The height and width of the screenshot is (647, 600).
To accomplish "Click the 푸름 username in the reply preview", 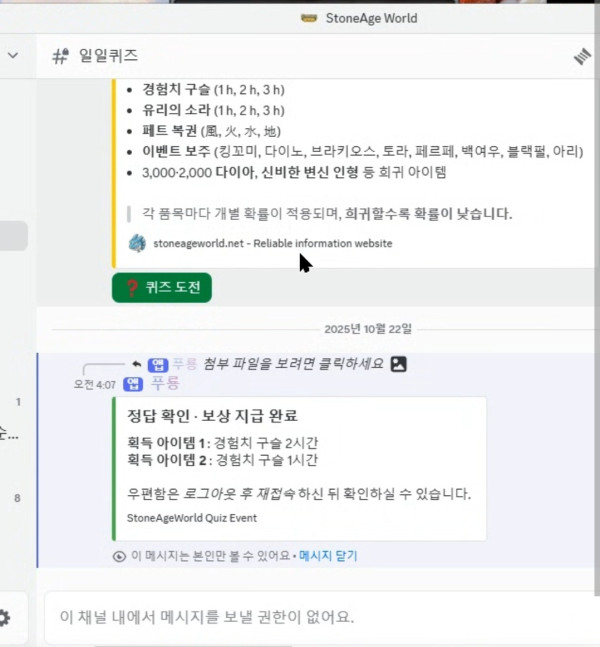I will pos(184,364).
